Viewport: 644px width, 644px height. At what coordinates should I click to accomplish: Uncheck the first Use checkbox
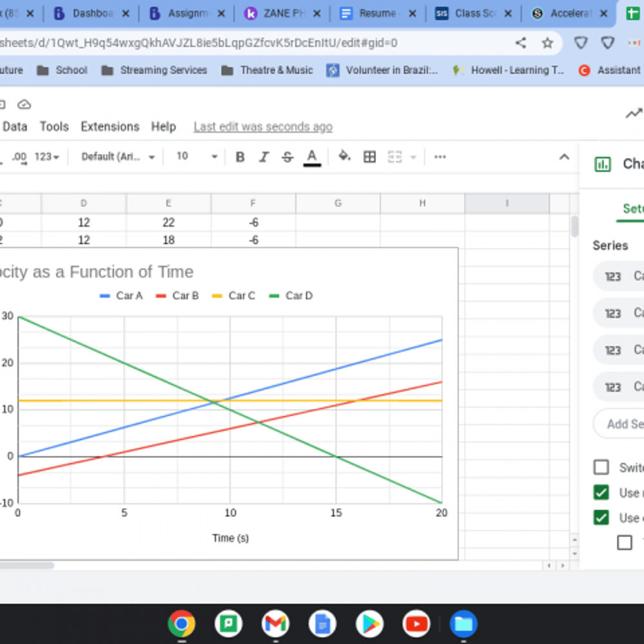(601, 493)
